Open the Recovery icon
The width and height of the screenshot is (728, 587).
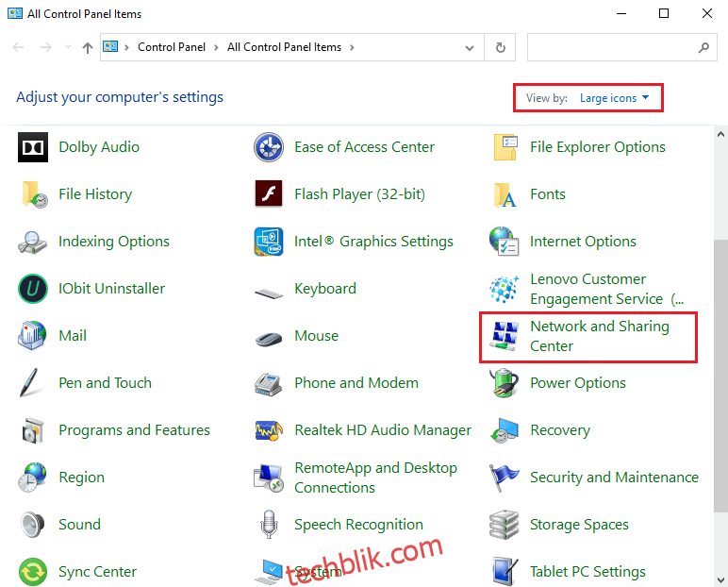[x=505, y=430]
